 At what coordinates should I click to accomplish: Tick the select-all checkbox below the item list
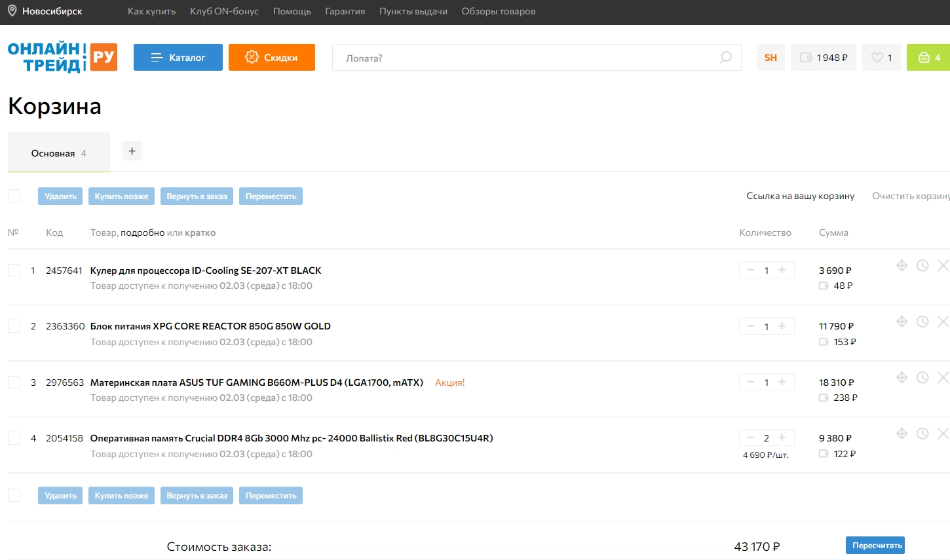click(14, 495)
